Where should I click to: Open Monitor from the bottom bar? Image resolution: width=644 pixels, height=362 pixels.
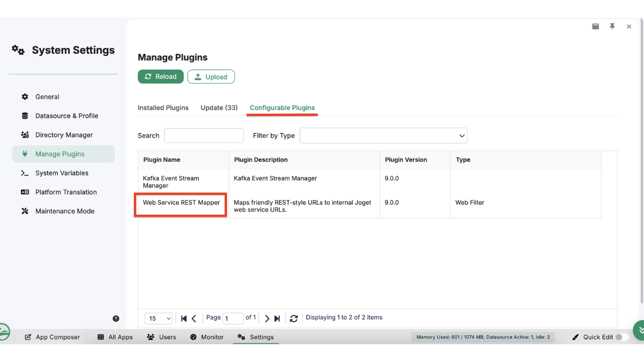coord(207,337)
